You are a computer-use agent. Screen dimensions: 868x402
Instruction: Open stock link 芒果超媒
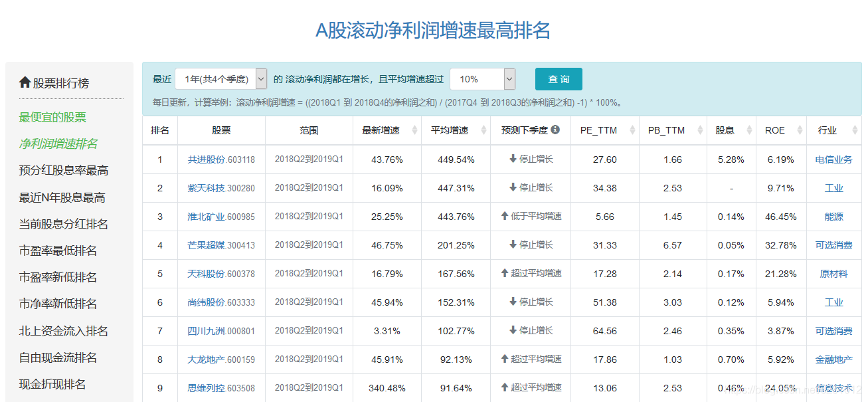(x=206, y=245)
